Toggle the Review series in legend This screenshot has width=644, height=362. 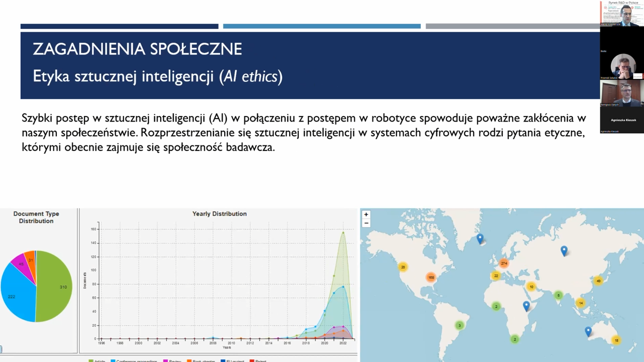pyautogui.click(x=172, y=360)
